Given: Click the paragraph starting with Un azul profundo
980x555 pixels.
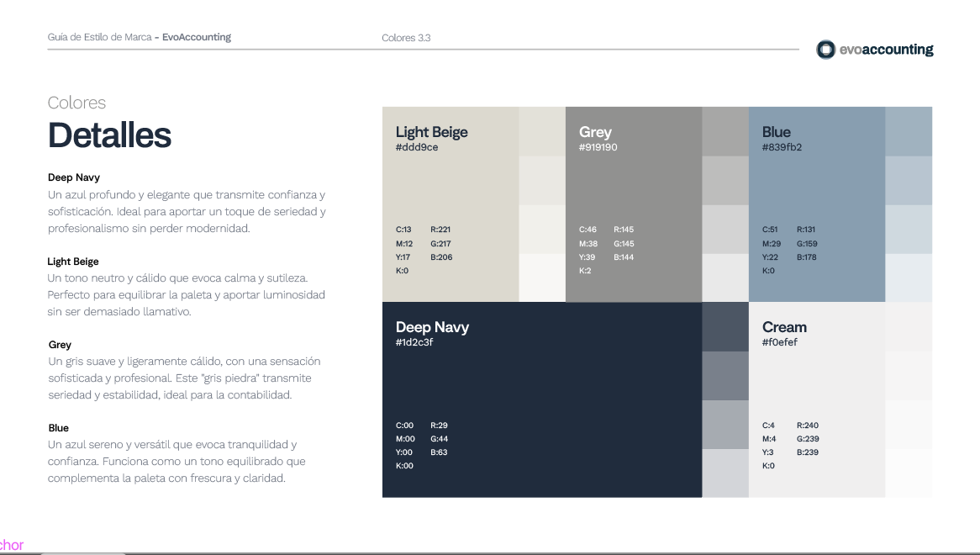Looking at the screenshot, I should 187,211.
